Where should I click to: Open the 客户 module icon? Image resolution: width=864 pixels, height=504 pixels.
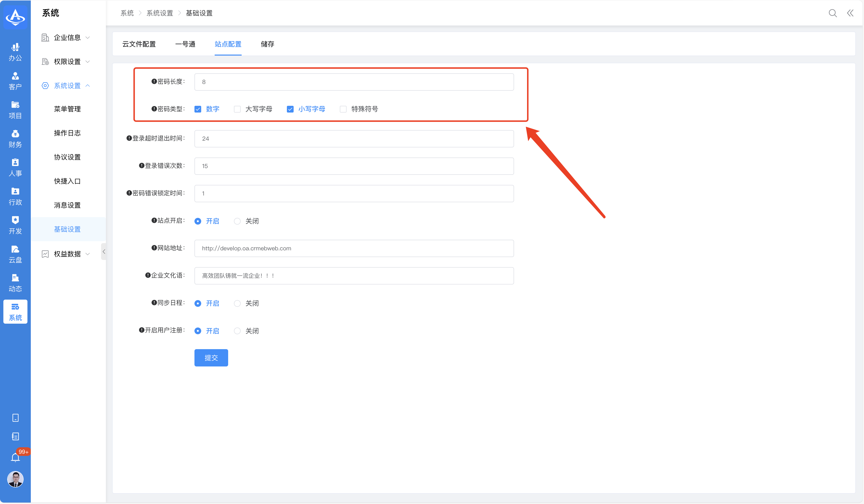(x=15, y=81)
